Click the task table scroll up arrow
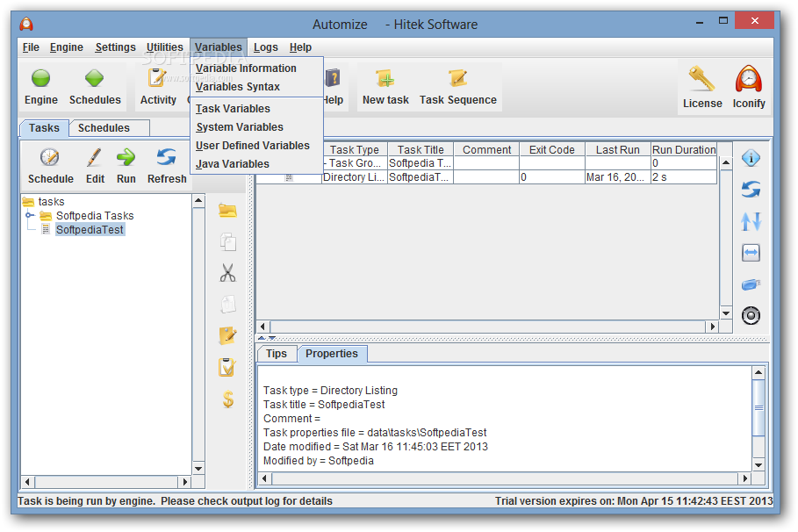 coord(726,162)
